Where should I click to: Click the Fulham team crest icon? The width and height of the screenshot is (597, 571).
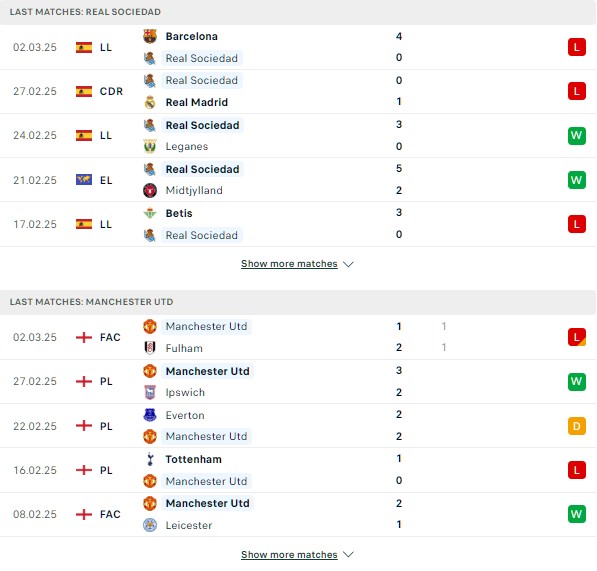(x=150, y=348)
